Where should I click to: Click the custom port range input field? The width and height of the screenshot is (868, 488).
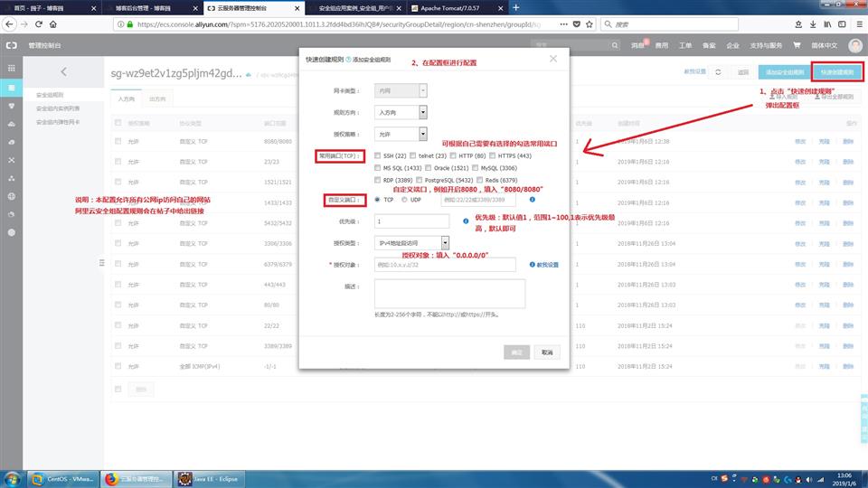tap(478, 200)
